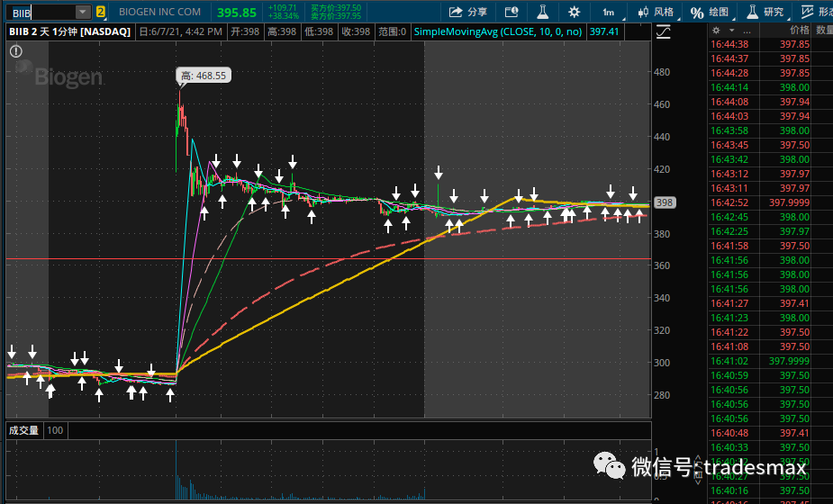Screen dimensions: 833x504
Task: Select the 16:44:38 time and sales row
Action: tap(770, 45)
